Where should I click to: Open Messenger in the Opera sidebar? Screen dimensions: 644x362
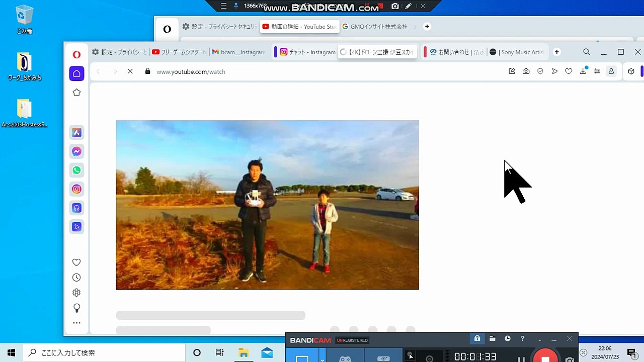[76, 151]
